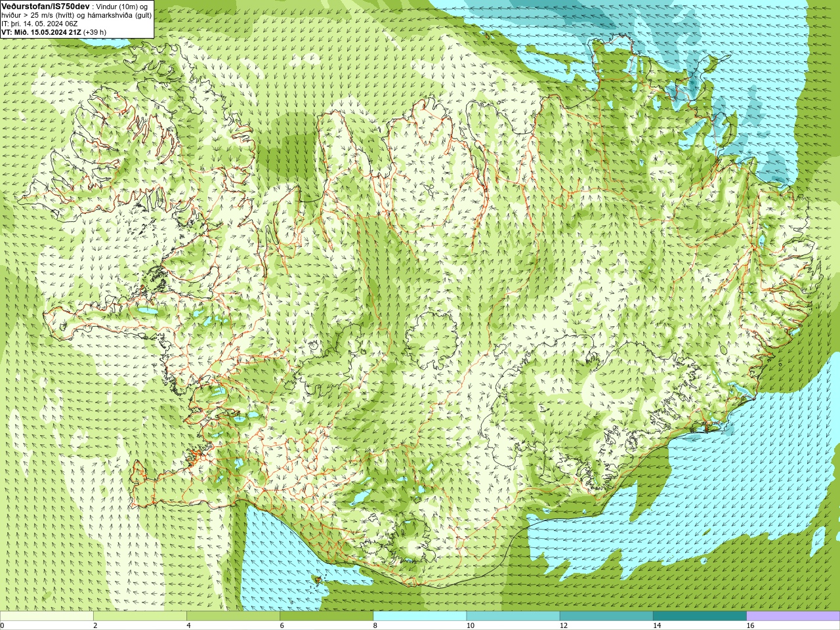Click the "0" label on the color scale
The image size is (840, 630).
pos(3,625)
